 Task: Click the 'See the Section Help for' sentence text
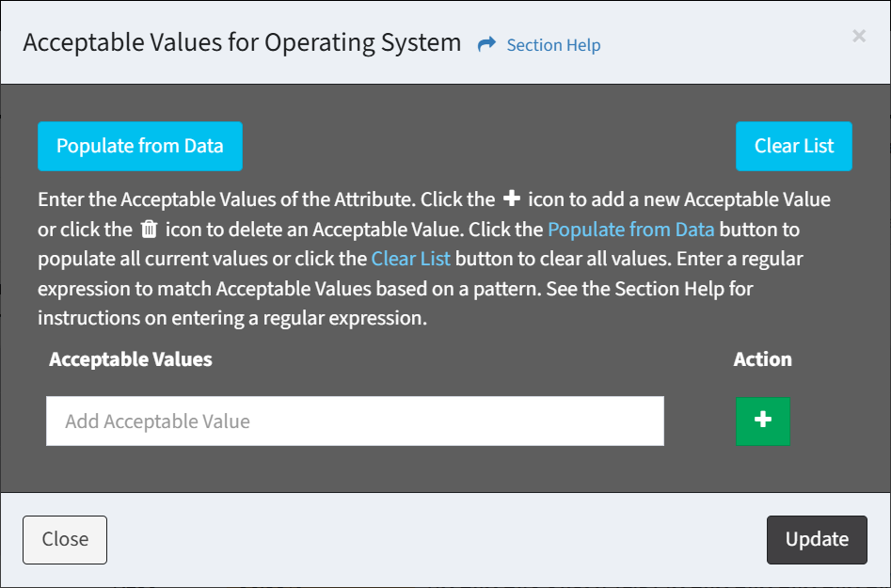click(649, 289)
